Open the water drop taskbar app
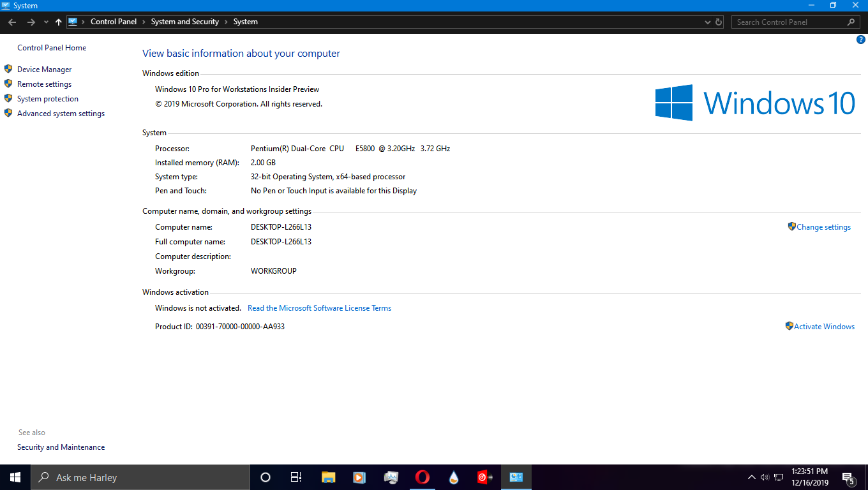This screenshot has height=490, width=868. point(454,477)
